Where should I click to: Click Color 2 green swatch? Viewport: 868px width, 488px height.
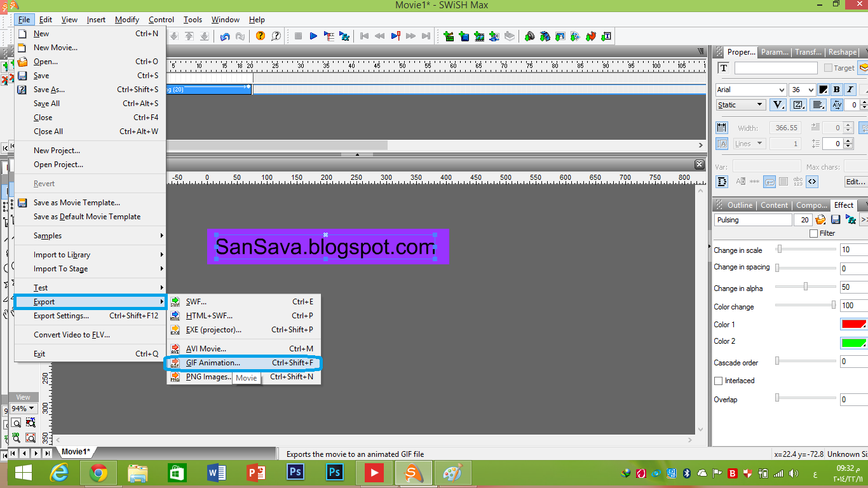pyautogui.click(x=853, y=342)
